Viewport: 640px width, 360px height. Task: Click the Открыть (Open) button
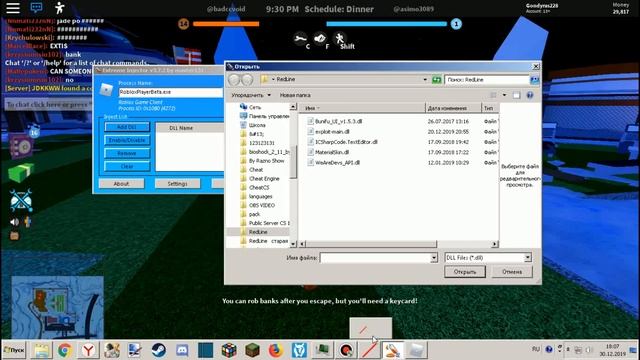(465, 272)
